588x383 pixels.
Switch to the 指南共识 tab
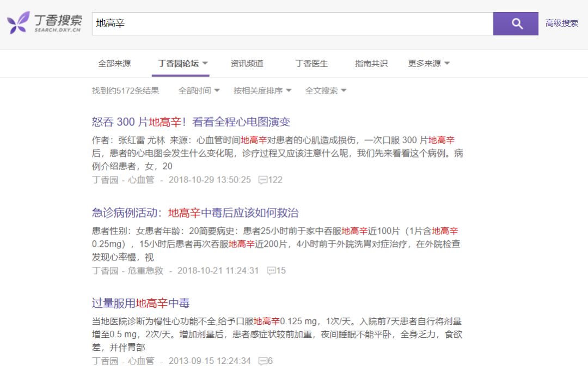pyautogui.click(x=371, y=63)
